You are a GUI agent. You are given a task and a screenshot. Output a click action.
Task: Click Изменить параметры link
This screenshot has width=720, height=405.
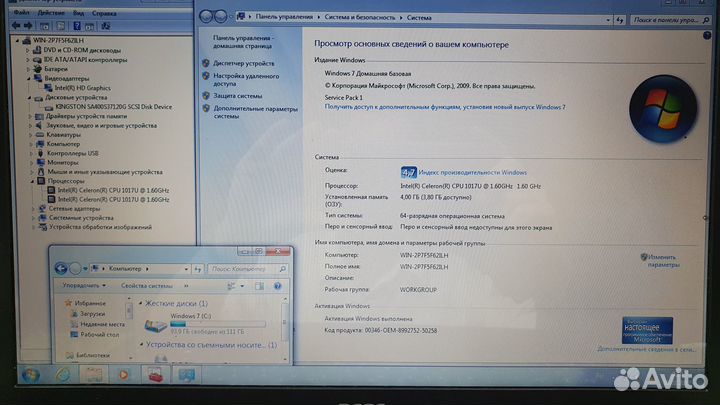coord(663,261)
